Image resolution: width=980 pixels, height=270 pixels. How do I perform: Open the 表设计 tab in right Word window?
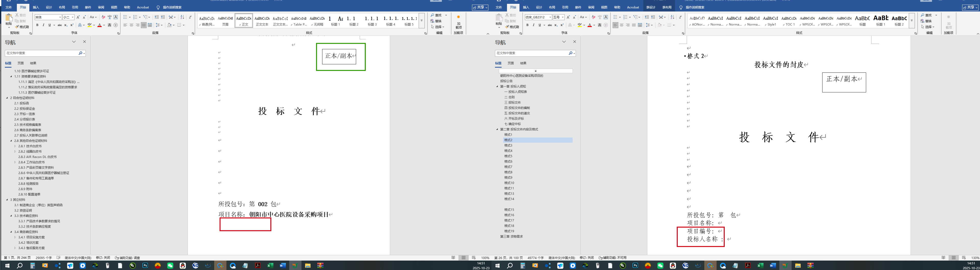click(x=651, y=7)
